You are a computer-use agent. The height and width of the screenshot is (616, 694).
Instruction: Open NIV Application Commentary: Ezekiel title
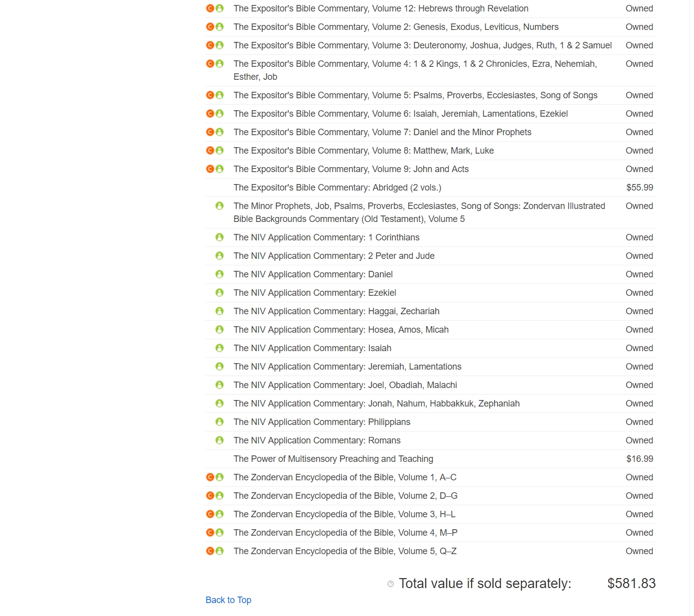coord(315,293)
